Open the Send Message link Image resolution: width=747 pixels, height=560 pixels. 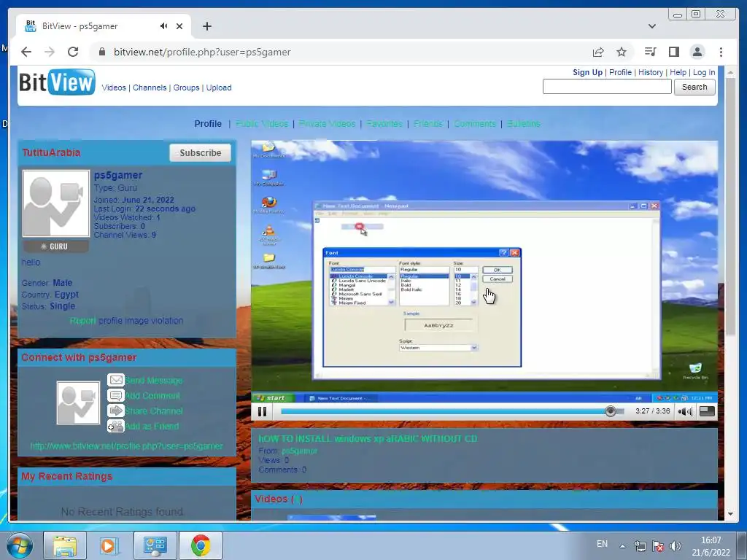pos(154,381)
